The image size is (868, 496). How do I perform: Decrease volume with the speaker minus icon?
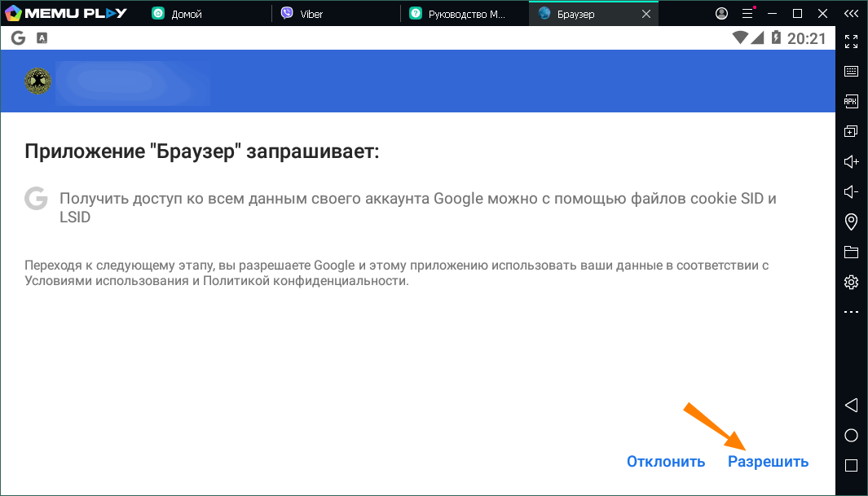point(851,192)
